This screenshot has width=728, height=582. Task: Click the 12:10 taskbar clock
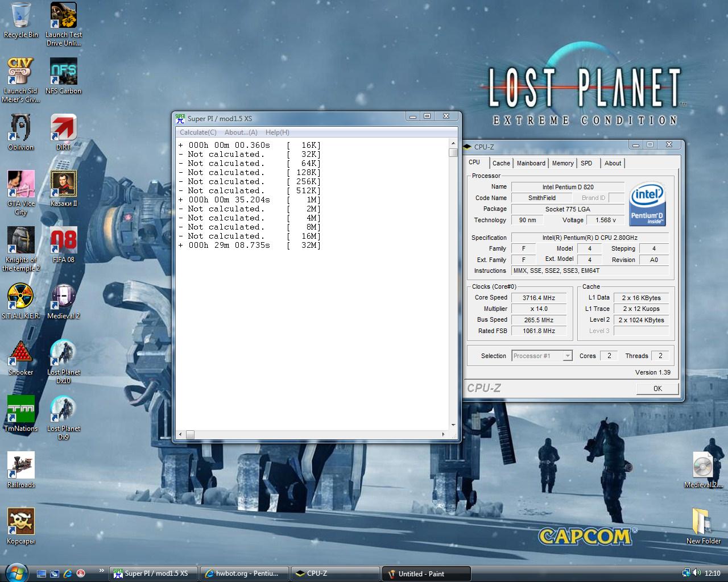tap(712, 573)
